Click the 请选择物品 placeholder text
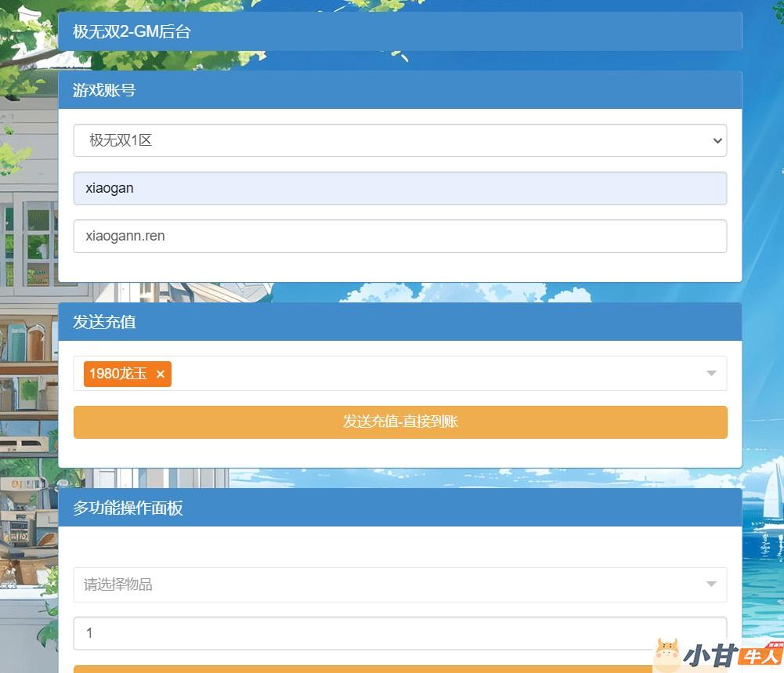Image resolution: width=784 pixels, height=673 pixels. pyautogui.click(x=118, y=584)
